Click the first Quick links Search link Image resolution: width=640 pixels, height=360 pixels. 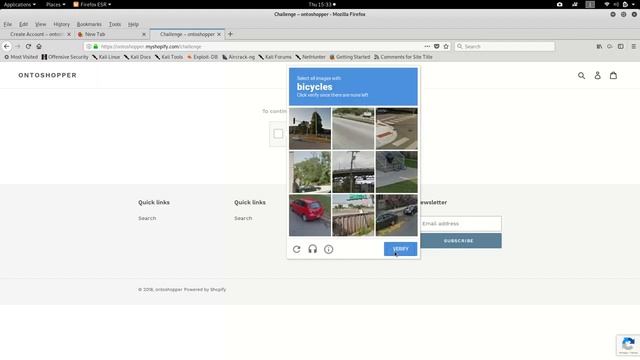pyautogui.click(x=147, y=218)
